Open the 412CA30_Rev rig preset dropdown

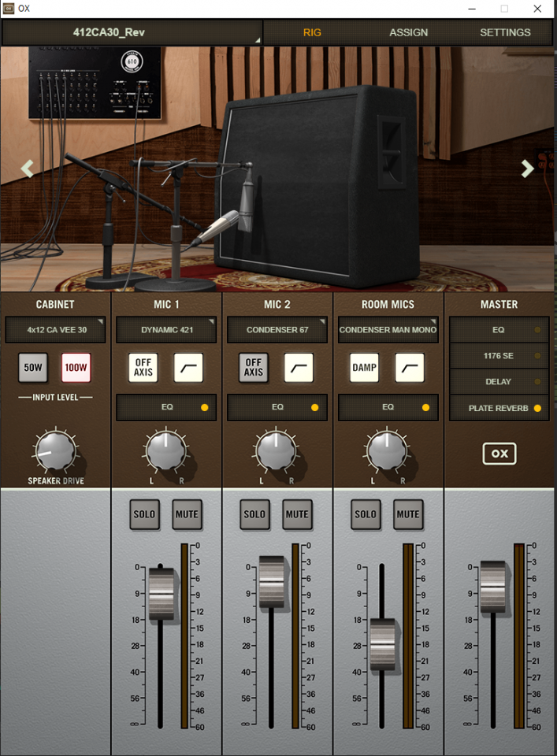click(132, 32)
